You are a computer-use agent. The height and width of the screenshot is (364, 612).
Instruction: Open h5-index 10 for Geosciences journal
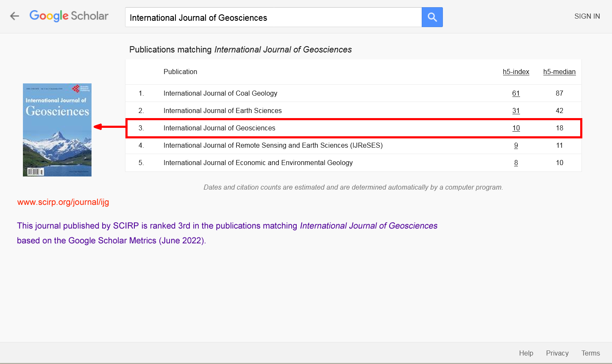pyautogui.click(x=516, y=128)
